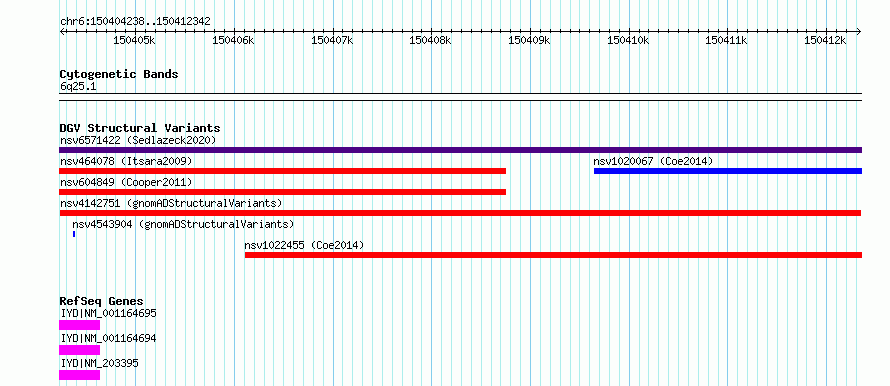
Task: Open the IYD|NM_001164694 gene label
Action: click(108, 338)
